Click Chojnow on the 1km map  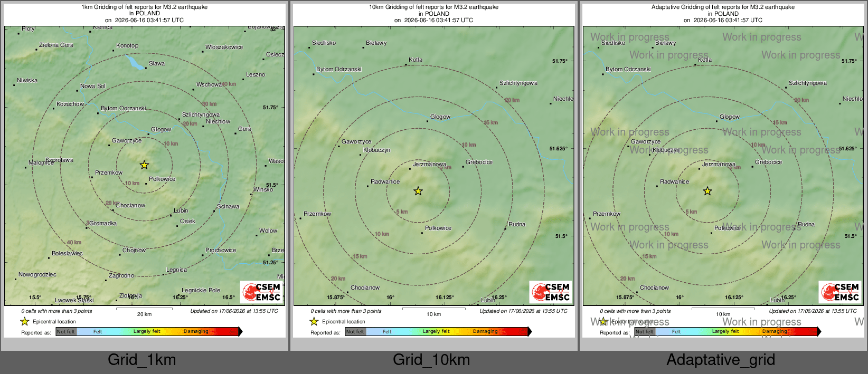click(x=134, y=251)
